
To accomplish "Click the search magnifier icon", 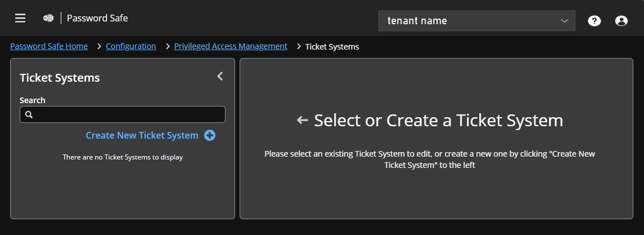I will tap(29, 115).
